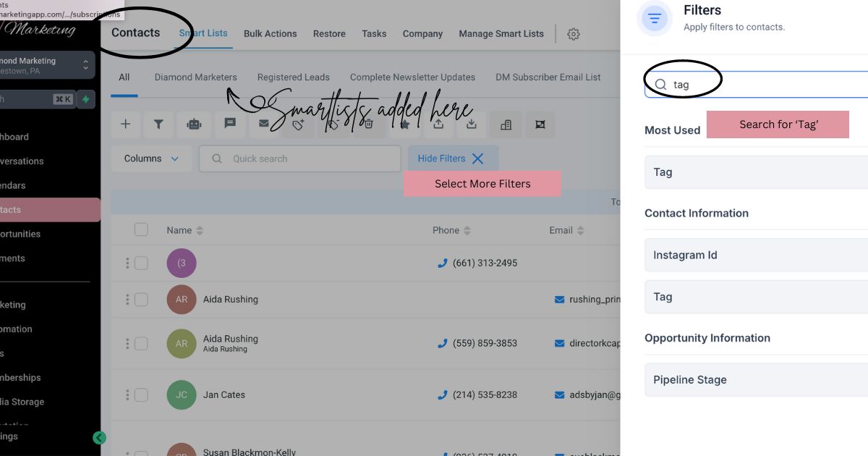Open the settings gear icon

(574, 34)
